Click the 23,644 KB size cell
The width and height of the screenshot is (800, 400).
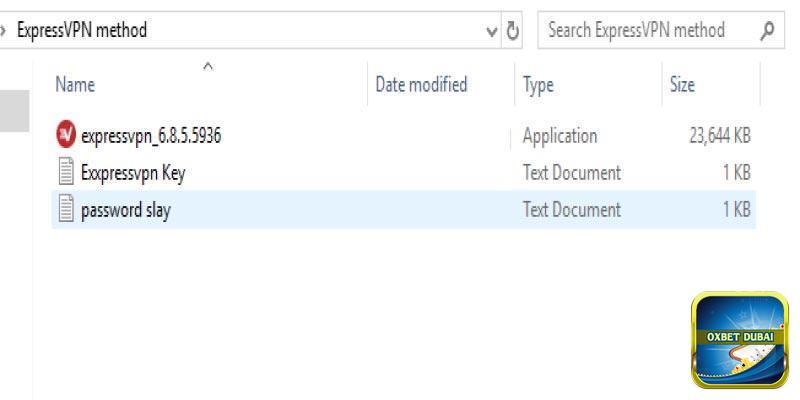point(719,136)
